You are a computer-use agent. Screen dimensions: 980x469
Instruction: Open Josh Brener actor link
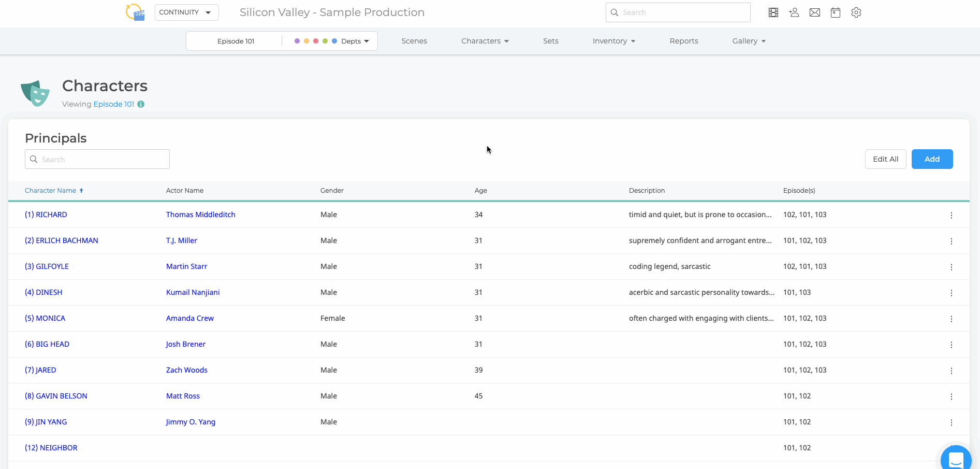tap(186, 344)
